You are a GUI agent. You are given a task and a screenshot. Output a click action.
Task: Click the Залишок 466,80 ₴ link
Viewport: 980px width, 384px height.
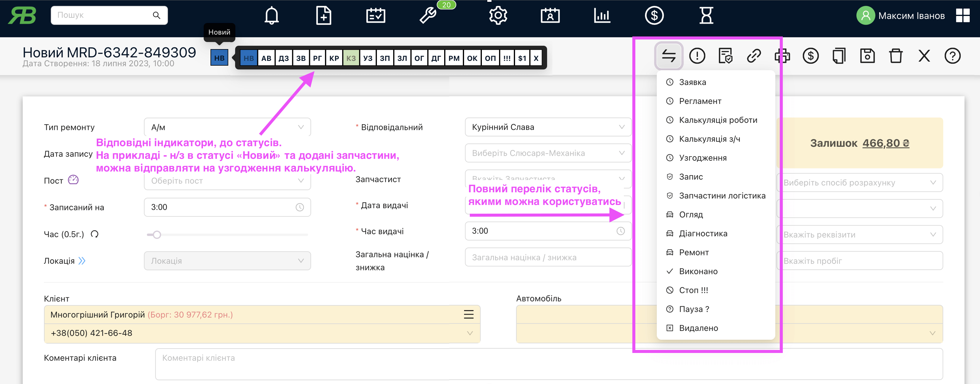point(885,143)
